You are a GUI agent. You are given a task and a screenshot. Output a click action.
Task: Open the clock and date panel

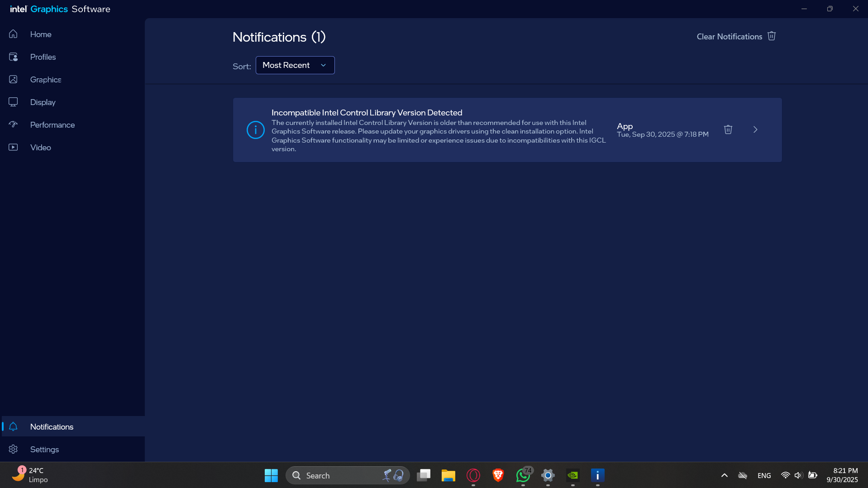842,475
